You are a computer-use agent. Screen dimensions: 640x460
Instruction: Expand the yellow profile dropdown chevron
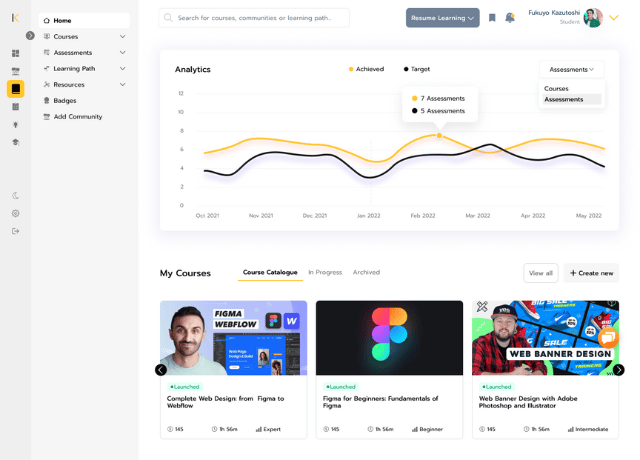tap(614, 18)
